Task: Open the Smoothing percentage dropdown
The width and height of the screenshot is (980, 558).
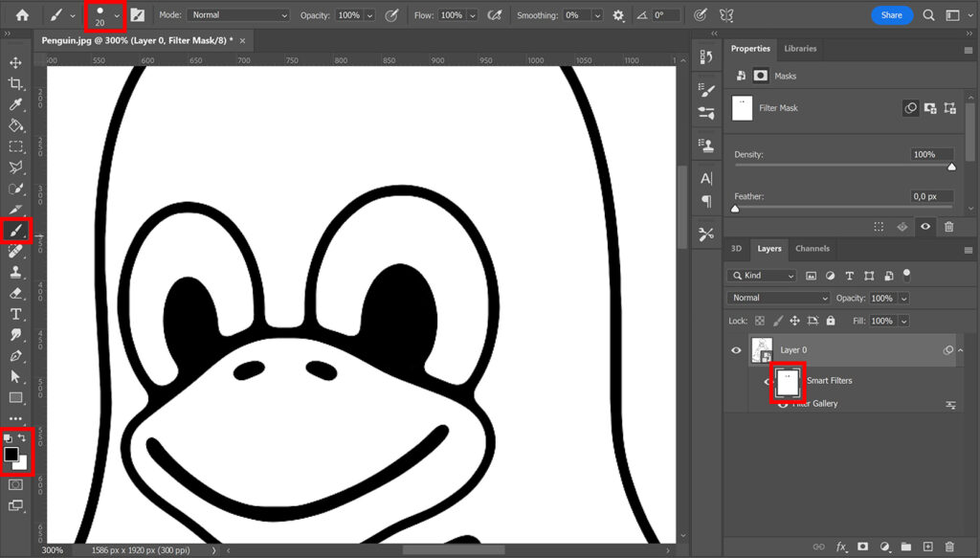Action: [x=597, y=15]
